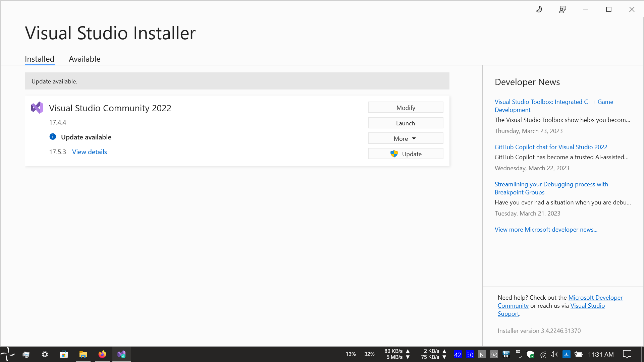This screenshot has height=362, width=644.
Task: Expand the More dropdown menu
Action: click(x=406, y=138)
